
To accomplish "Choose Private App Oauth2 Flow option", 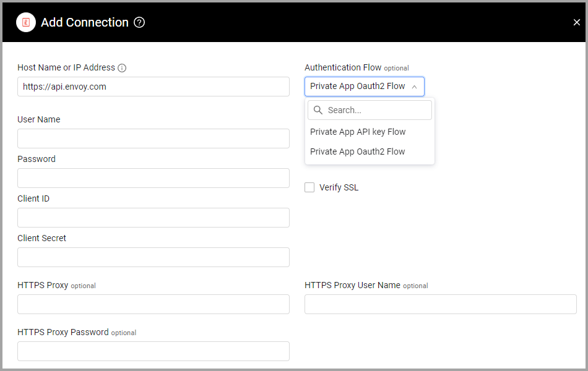I will tap(358, 151).
